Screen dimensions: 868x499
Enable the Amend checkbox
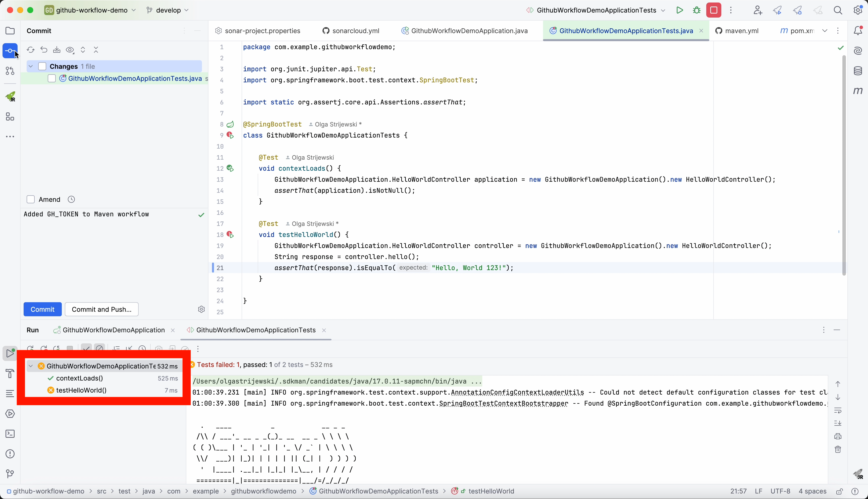(30, 200)
